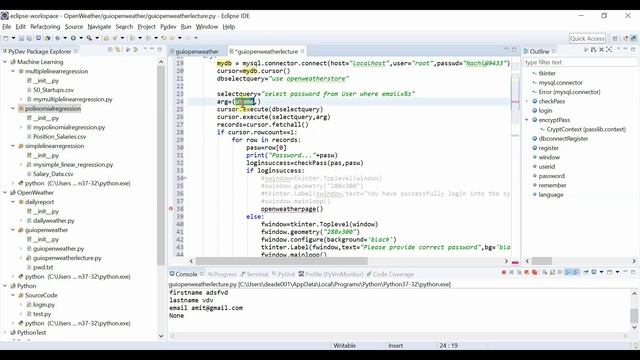Viewport: 640px width, 360px height.
Task: Collapse the Machine Learning project
Action: pyautogui.click(x=5, y=62)
